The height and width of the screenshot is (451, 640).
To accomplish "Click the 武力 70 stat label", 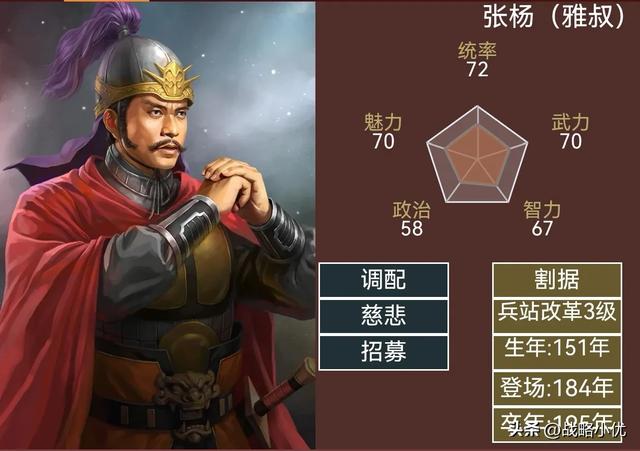I will click(570, 131).
